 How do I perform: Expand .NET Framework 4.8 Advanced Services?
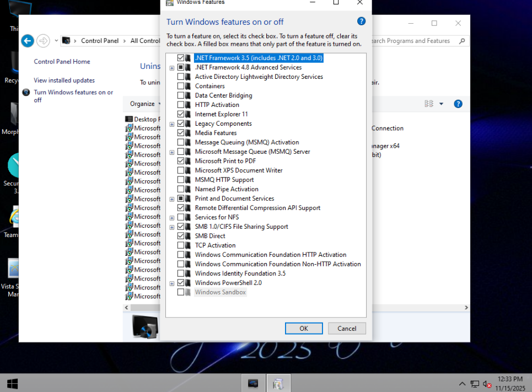pyautogui.click(x=172, y=68)
